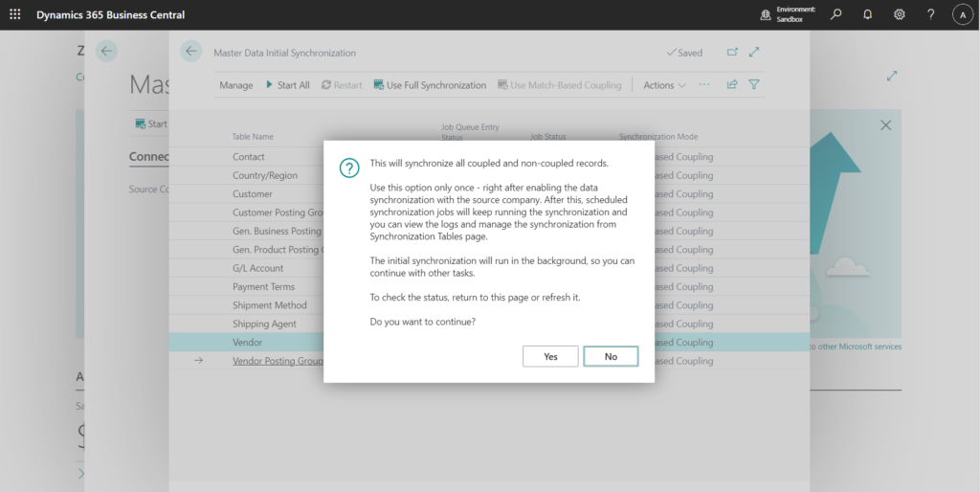The image size is (980, 492).
Task: Click row arrow beside Vendor Posting Group
Action: click(198, 361)
